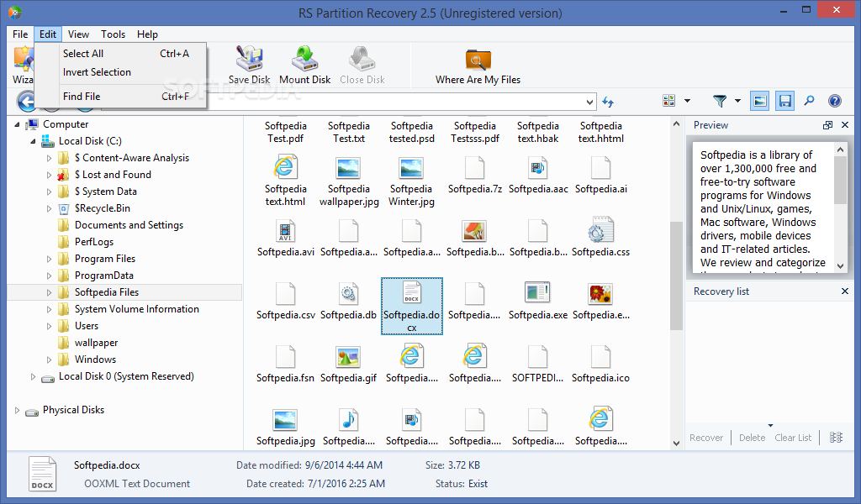Image resolution: width=861 pixels, height=504 pixels.
Task: Open the view mode dropdown arrow
Action: (687, 101)
